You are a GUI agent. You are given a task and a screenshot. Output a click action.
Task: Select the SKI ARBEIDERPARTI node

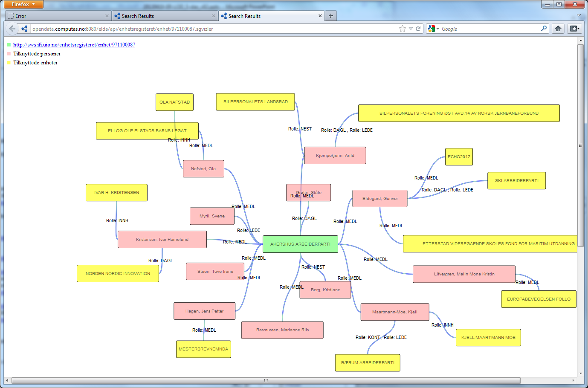pos(517,181)
